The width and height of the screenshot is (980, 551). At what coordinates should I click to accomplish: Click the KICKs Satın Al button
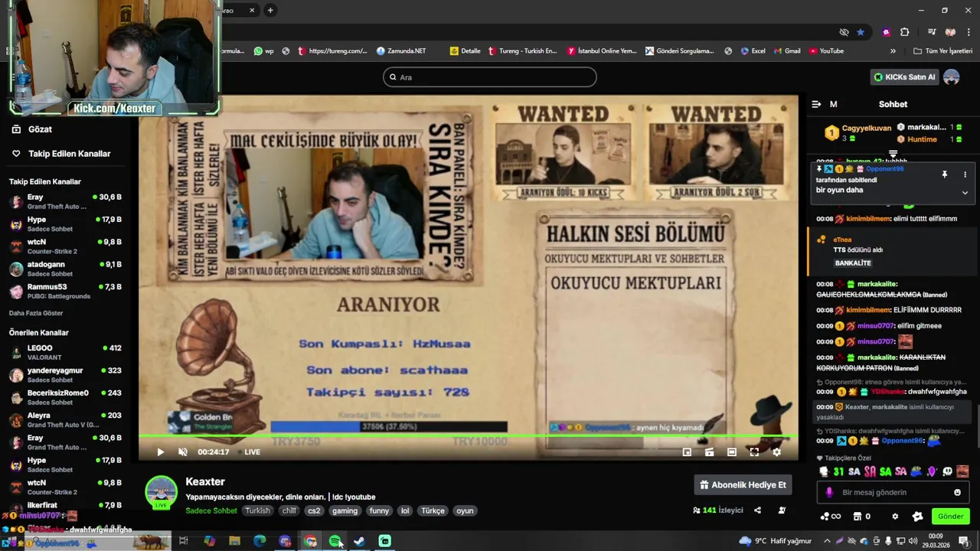tap(905, 77)
